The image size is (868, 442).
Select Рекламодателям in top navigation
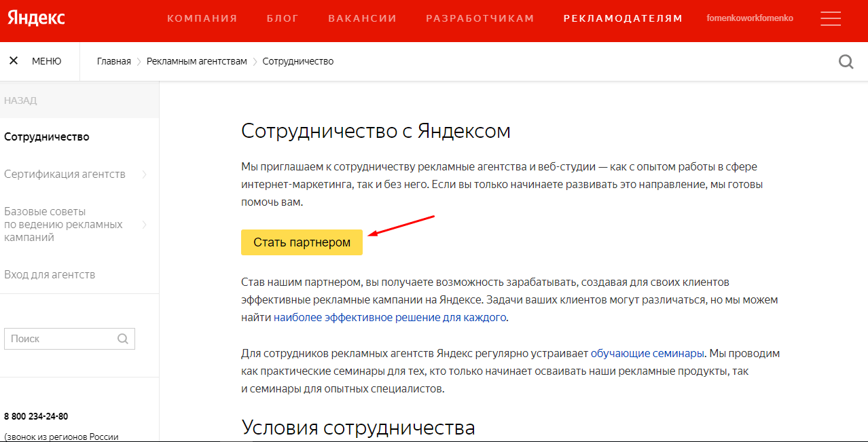(623, 18)
